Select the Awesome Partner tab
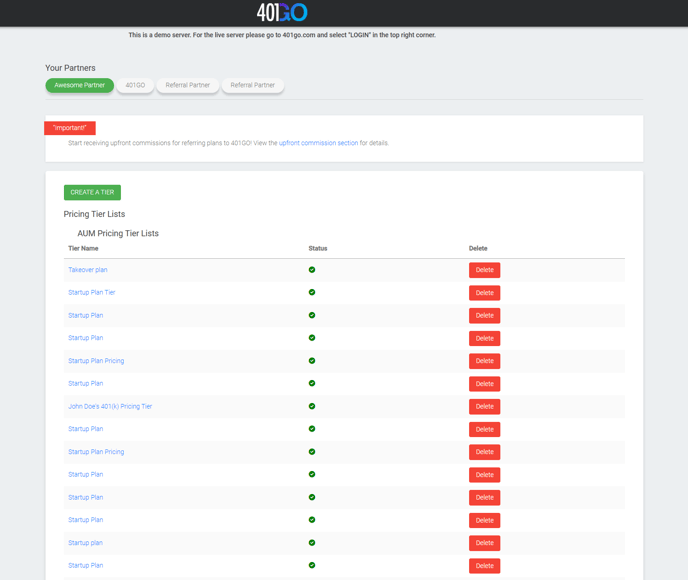This screenshot has height=580, width=688. (x=79, y=86)
